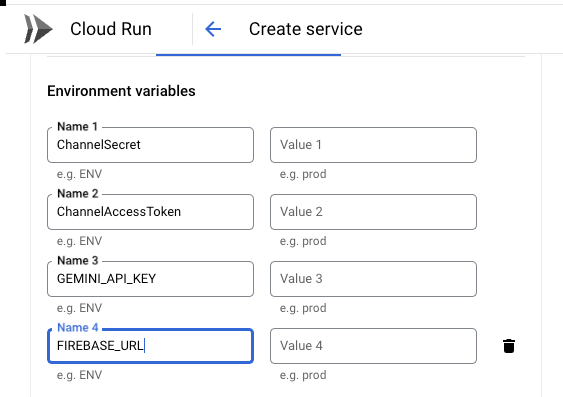Click the 'e.g. ENV' hint under Name 4
This screenshot has width=563, height=397.
click(x=79, y=375)
